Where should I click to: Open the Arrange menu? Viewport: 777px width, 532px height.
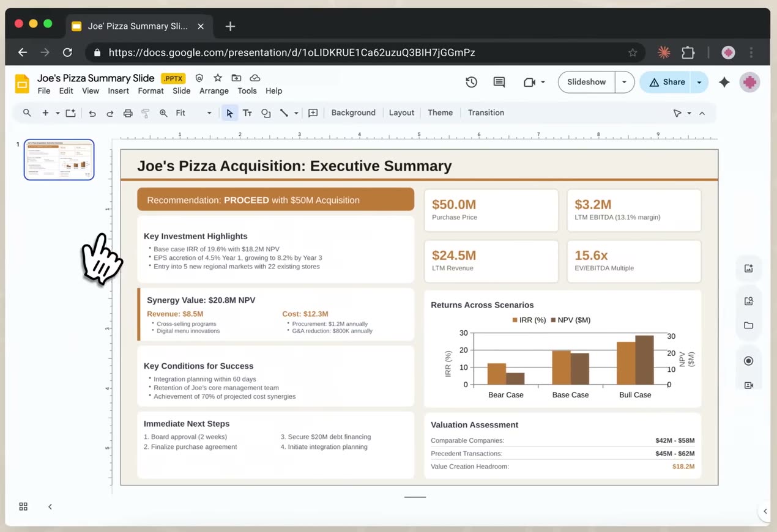(x=214, y=91)
